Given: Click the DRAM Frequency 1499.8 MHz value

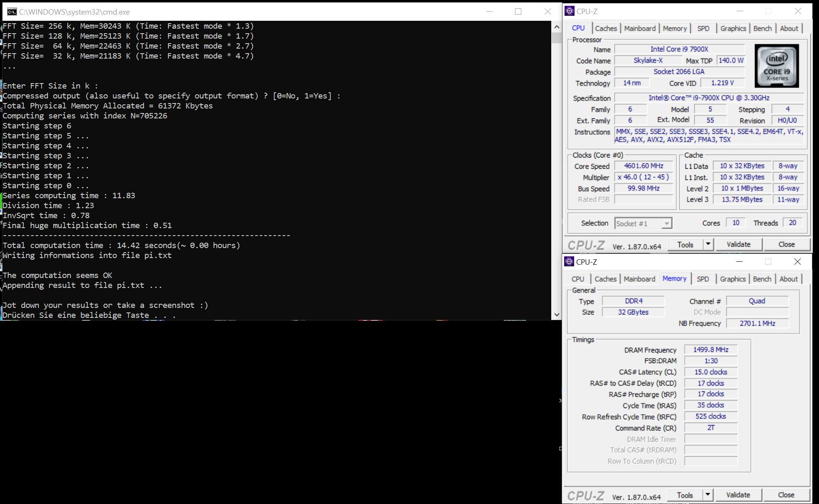Looking at the screenshot, I should click(711, 349).
